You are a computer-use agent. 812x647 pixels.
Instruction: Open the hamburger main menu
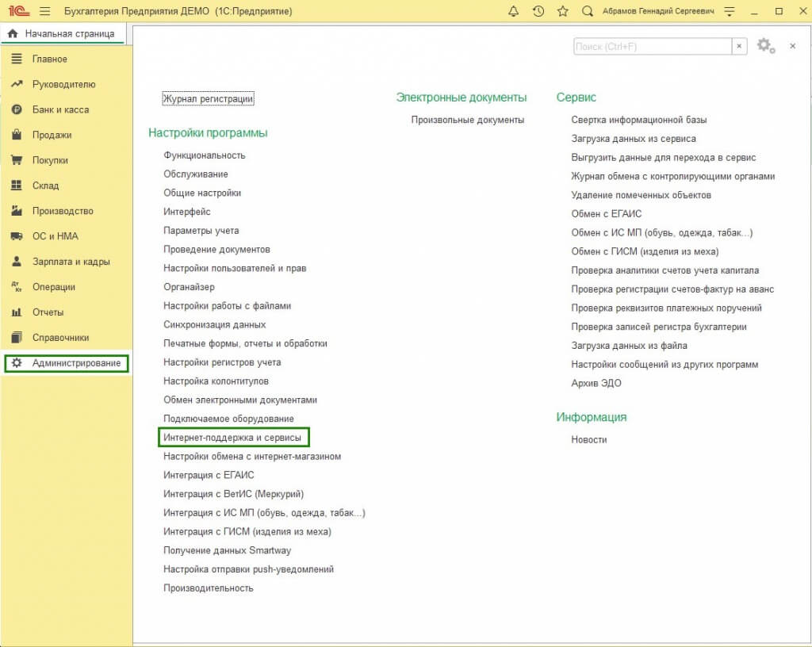click(x=45, y=11)
